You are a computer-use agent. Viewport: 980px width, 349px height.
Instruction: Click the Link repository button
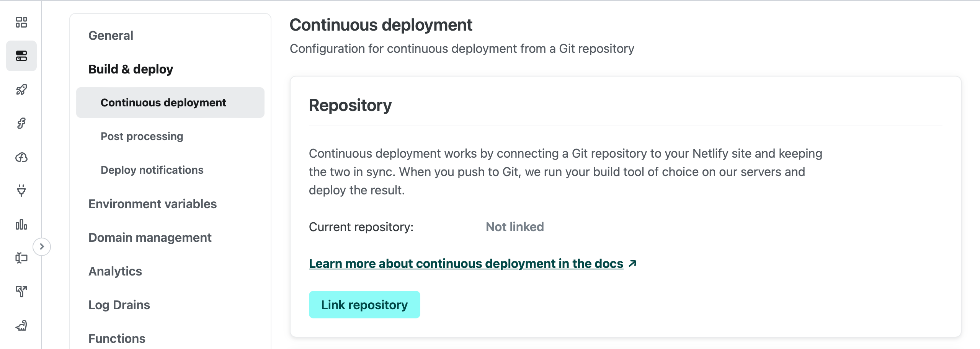point(364,305)
